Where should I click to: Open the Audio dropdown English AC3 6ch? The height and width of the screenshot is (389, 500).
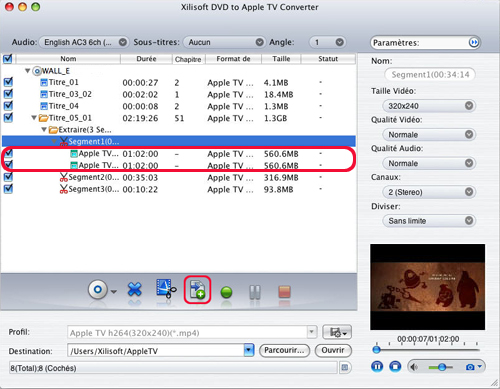point(84,42)
